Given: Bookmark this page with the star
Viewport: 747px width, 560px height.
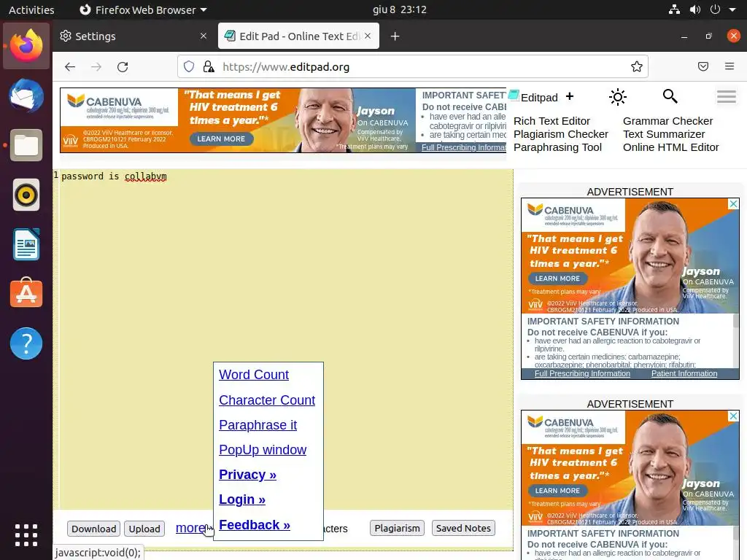Looking at the screenshot, I should (636, 66).
